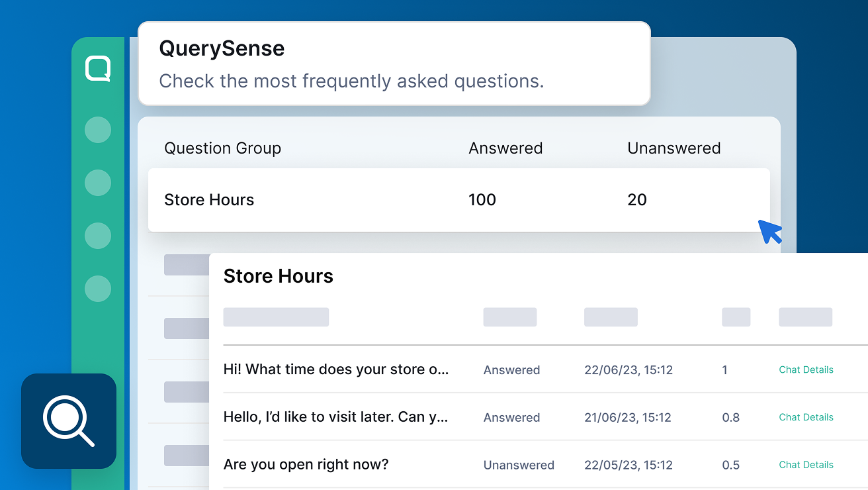Click the Unanswered status in the detail list

coord(519,465)
